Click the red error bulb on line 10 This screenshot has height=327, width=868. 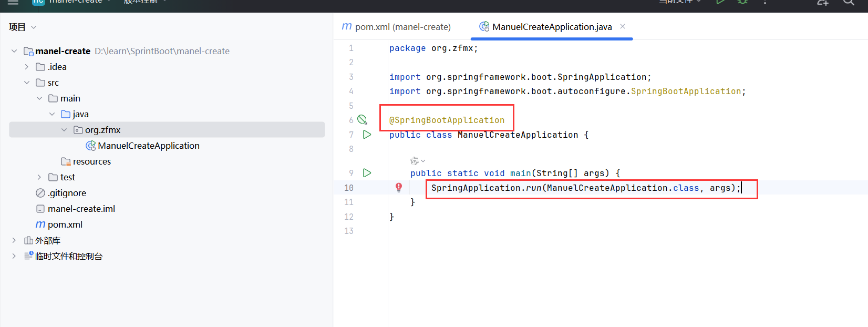399,187
